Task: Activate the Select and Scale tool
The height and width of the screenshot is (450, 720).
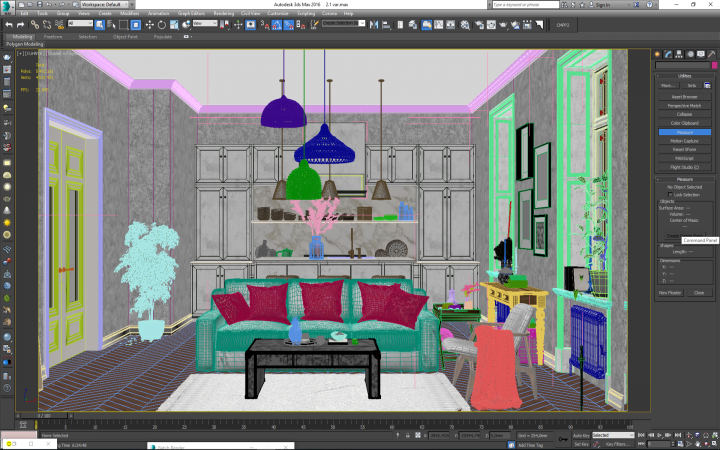Action: tap(174, 25)
